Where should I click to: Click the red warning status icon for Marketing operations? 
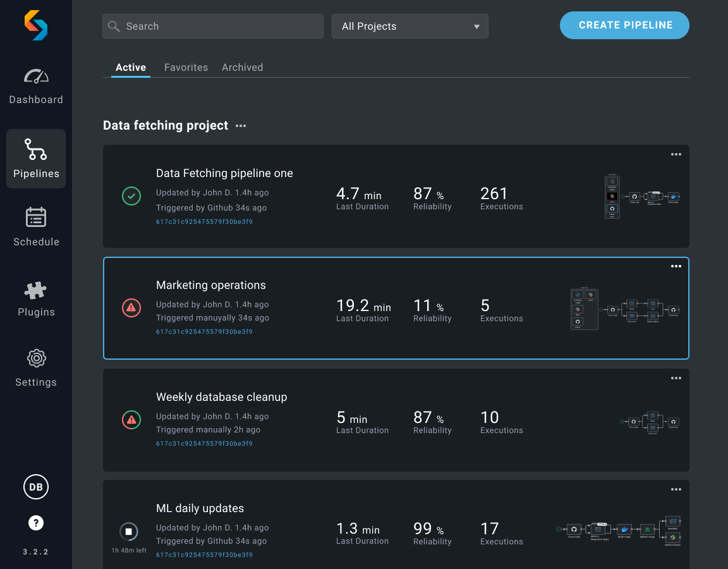coord(131,307)
